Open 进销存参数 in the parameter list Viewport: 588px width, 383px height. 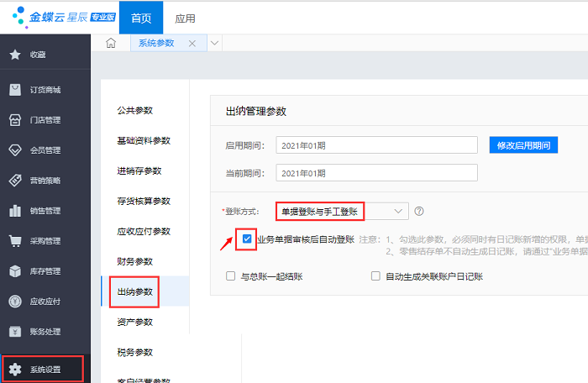[x=139, y=171]
